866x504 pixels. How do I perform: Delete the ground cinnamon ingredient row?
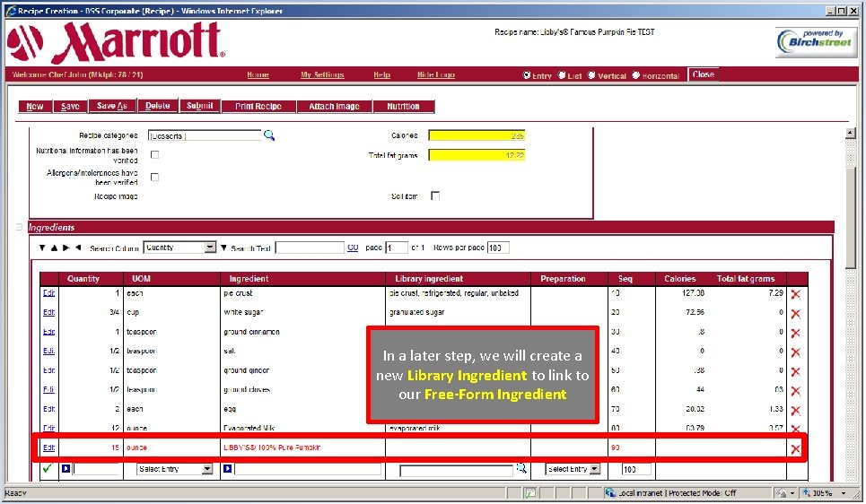(795, 333)
